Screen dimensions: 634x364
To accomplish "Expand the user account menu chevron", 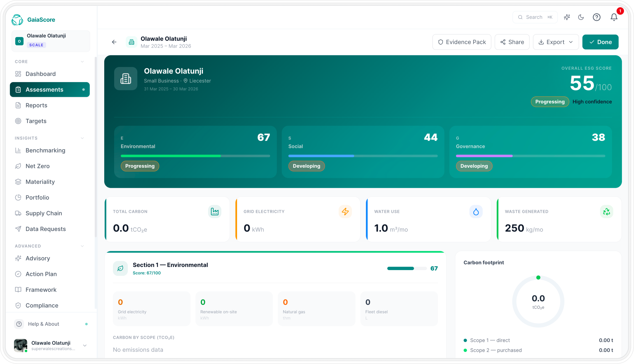I will [85, 345].
